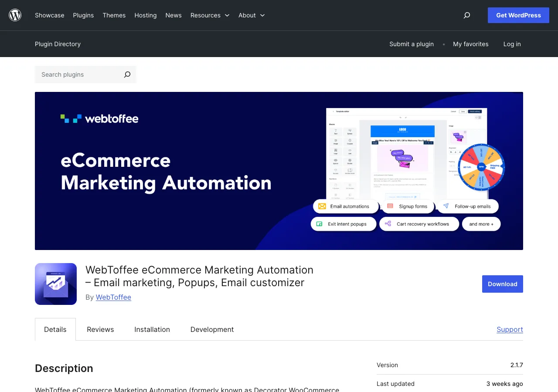Click the search plugins magnifier icon
558x392 pixels.
[127, 74]
